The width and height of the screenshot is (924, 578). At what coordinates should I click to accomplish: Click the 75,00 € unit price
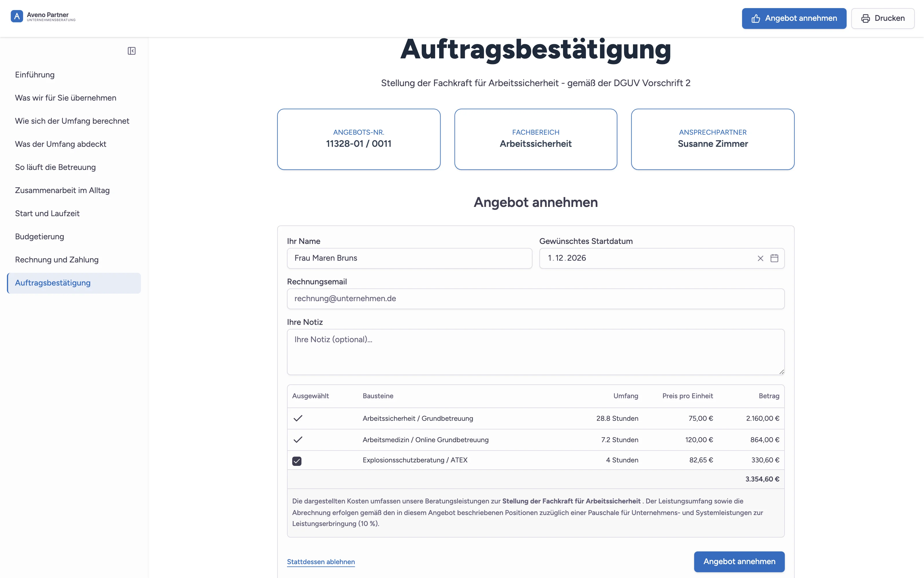(x=701, y=418)
